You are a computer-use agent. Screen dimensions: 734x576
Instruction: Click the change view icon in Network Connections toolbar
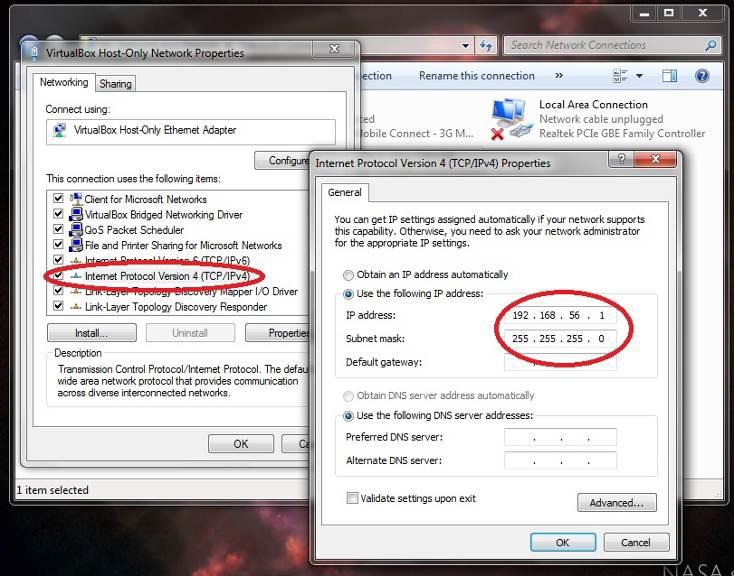pyautogui.click(x=620, y=76)
